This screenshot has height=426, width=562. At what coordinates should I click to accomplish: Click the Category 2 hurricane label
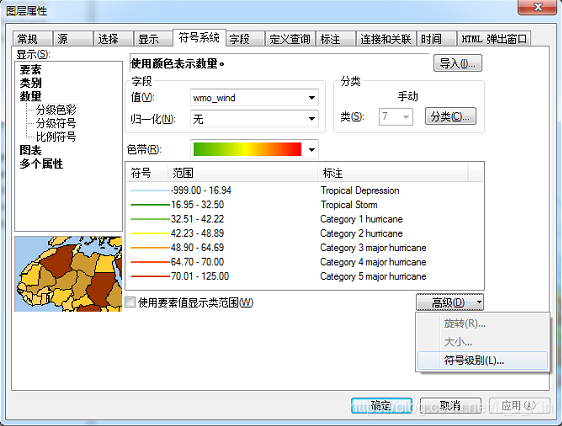361,233
